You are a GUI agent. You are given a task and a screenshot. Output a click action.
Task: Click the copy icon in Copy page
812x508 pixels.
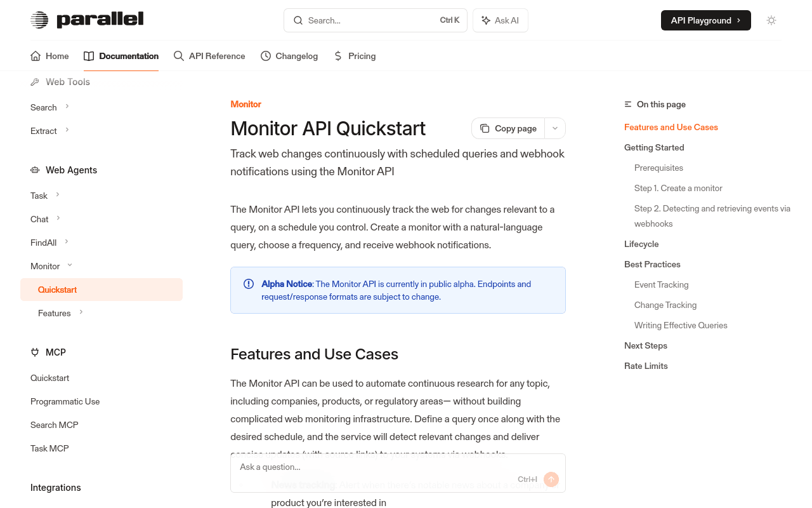click(485, 128)
